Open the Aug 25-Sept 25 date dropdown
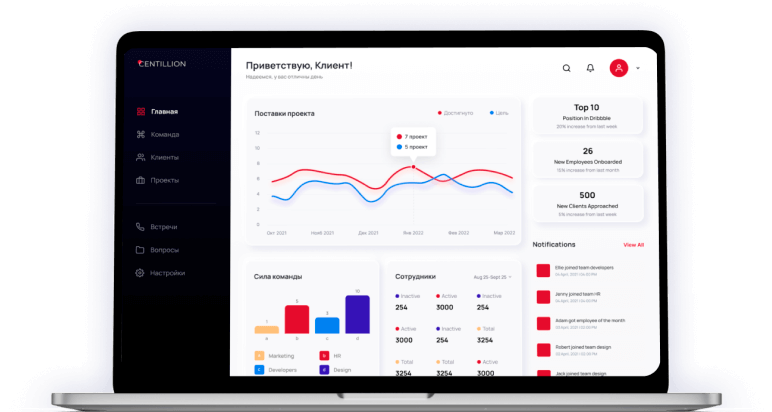This screenshot has height=412, width=772. pyautogui.click(x=492, y=276)
